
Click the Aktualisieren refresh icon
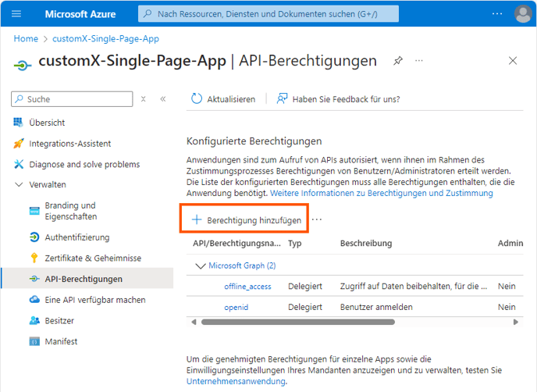[197, 98]
